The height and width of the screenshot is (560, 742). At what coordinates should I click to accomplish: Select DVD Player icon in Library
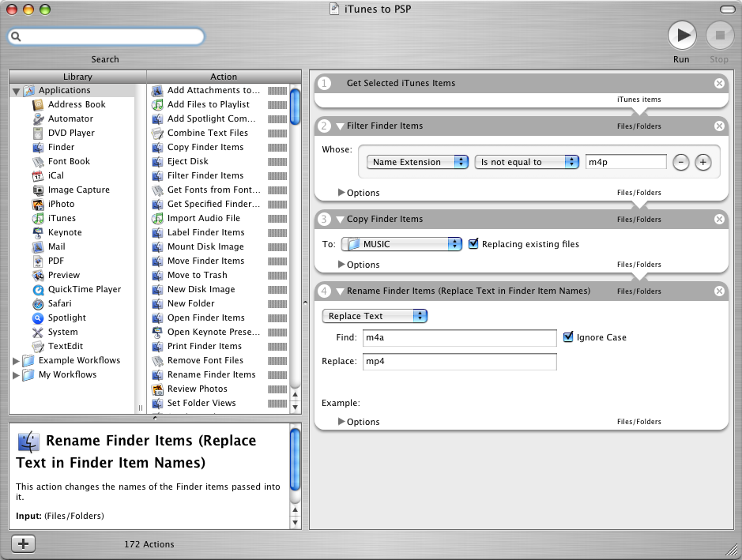coord(38,133)
